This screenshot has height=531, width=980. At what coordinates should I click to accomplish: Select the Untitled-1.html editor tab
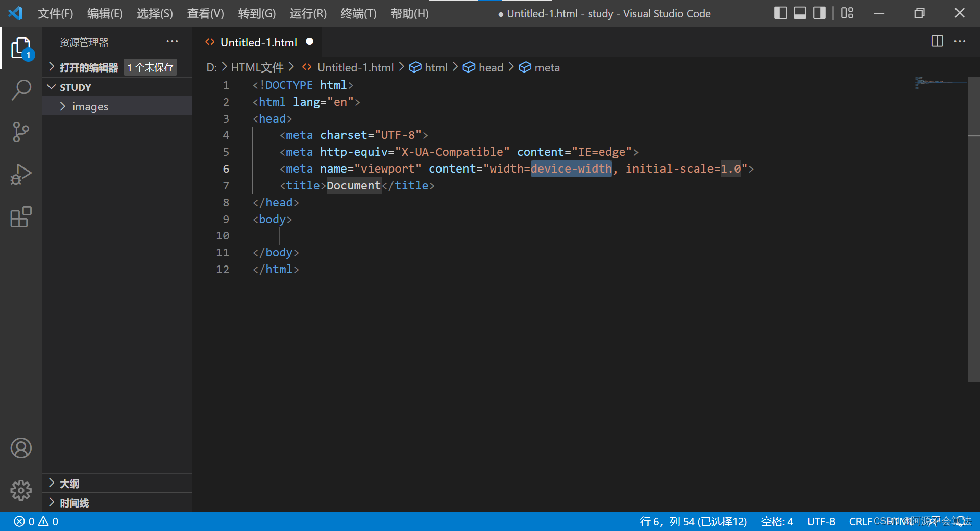[258, 42]
